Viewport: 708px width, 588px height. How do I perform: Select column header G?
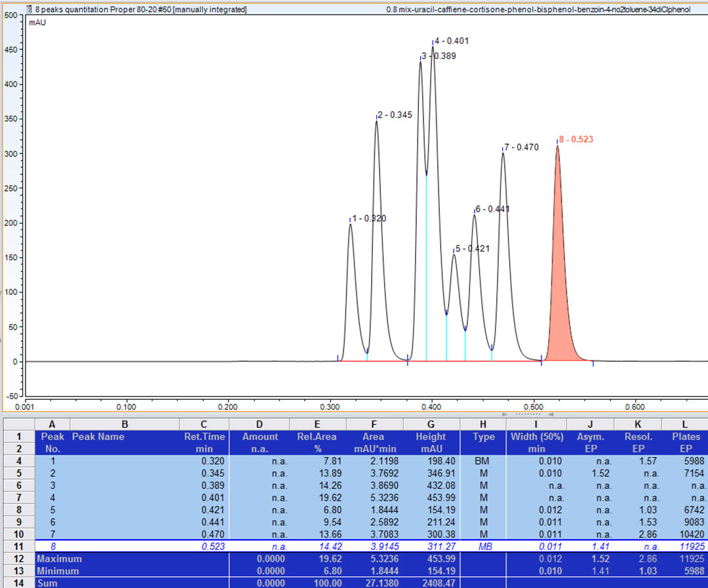[x=431, y=425]
